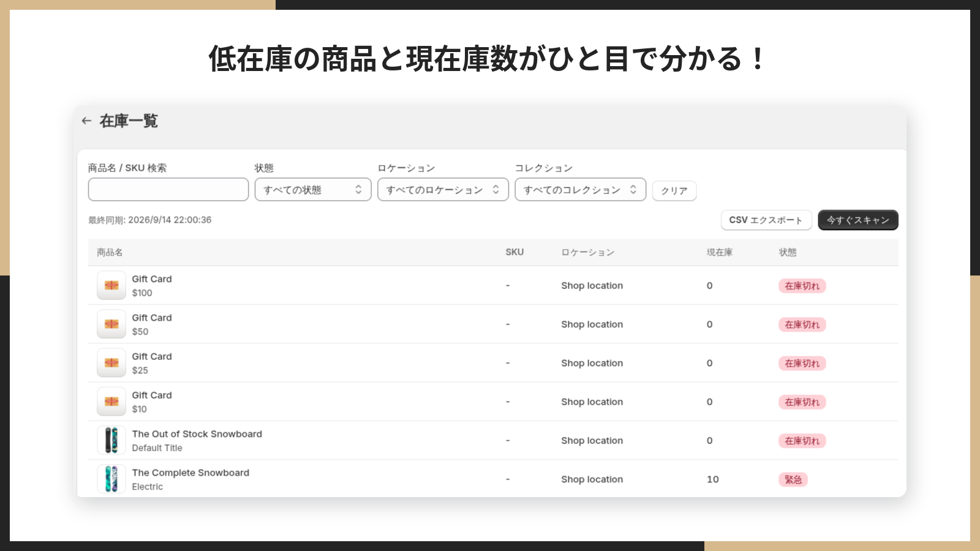Click the Electric variant label
The image size is (980, 551).
tap(148, 487)
